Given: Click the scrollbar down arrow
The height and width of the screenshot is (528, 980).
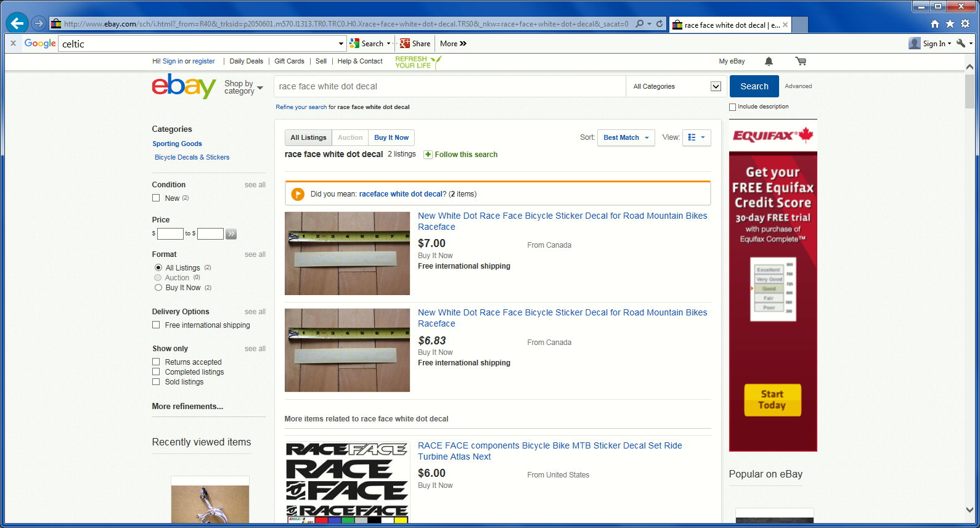Looking at the screenshot, I should tap(970, 510).
